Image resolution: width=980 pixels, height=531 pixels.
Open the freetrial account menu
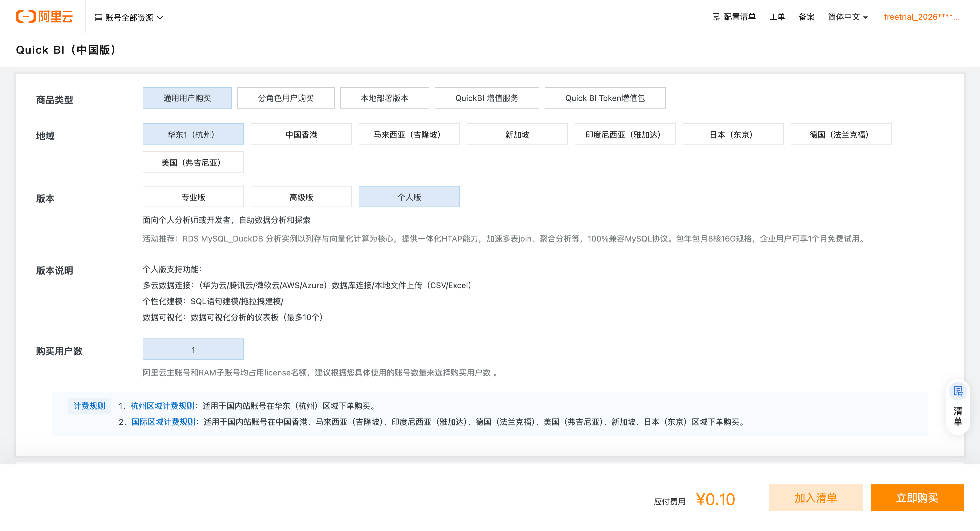coord(921,17)
